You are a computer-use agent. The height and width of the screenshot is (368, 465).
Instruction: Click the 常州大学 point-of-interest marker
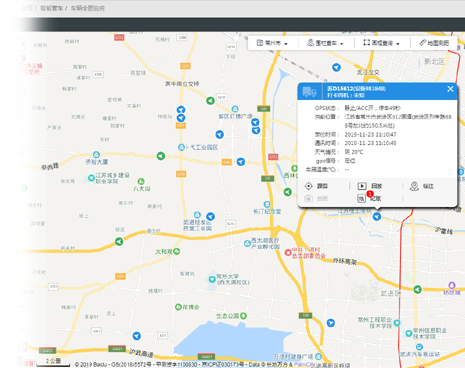coord(212,279)
